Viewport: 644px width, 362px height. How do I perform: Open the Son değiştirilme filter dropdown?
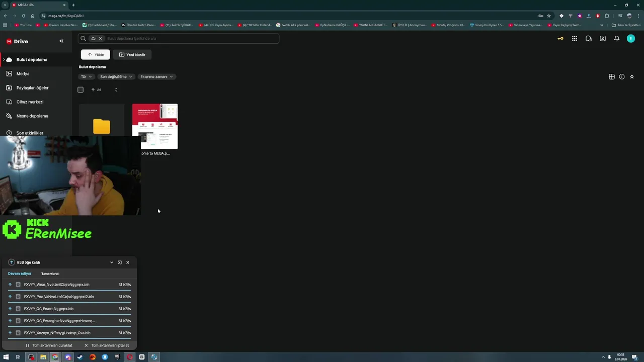(116, 76)
